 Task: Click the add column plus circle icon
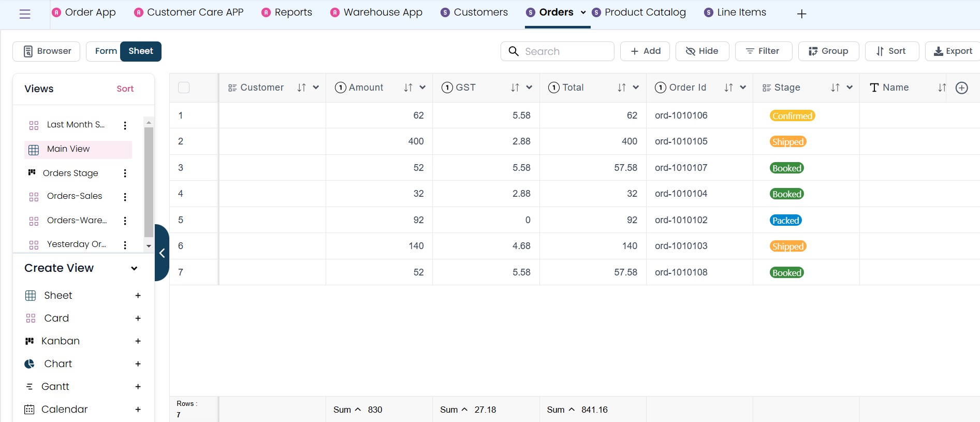961,88
